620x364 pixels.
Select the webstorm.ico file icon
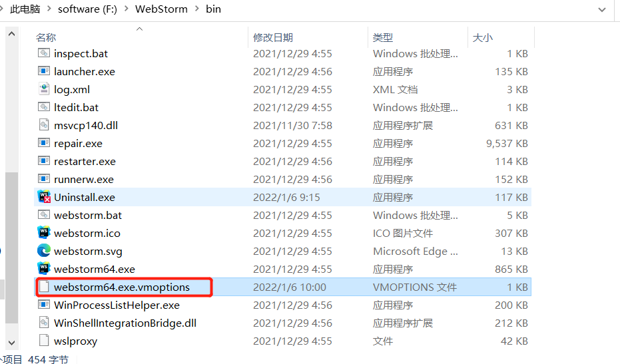(x=44, y=233)
